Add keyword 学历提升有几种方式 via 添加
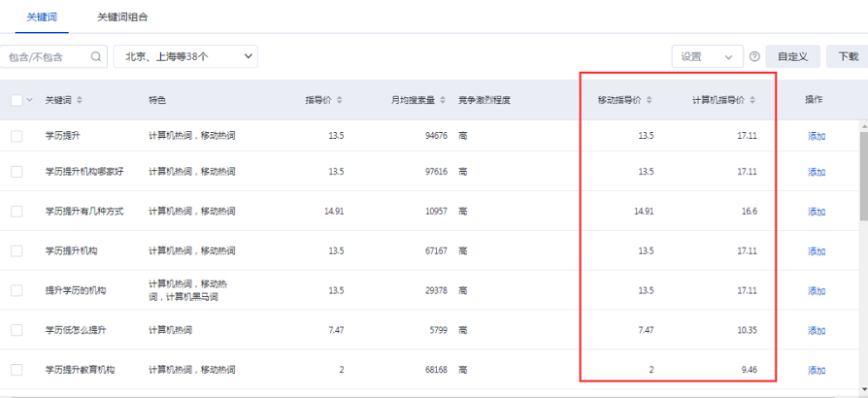This screenshot has height=398, width=868. 817,212
